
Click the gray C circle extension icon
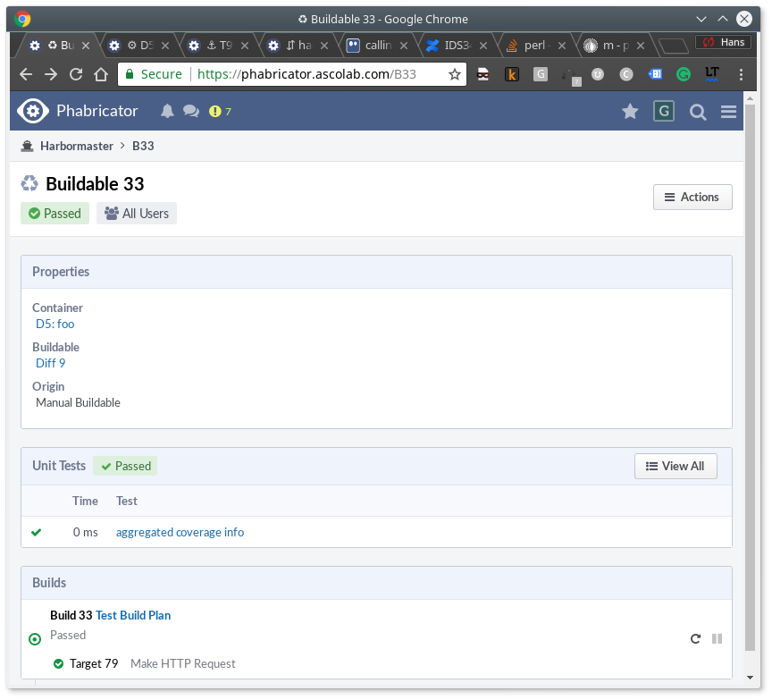(625, 74)
